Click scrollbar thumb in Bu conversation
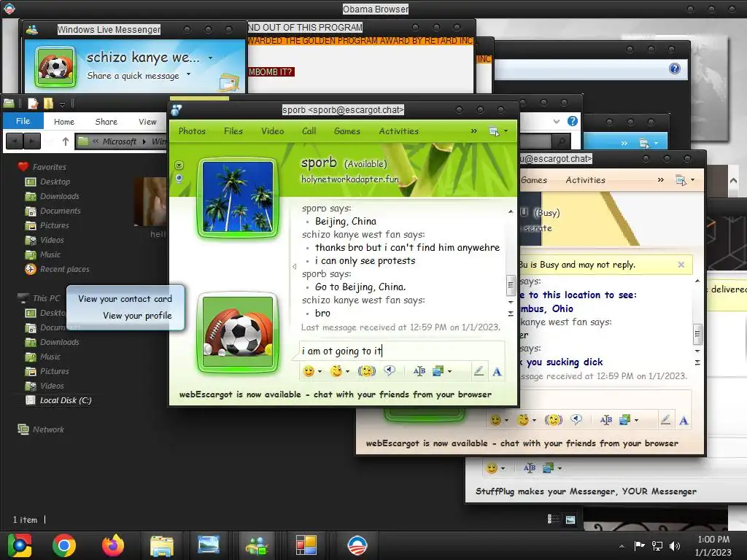This screenshot has width=747, height=560. [697, 334]
